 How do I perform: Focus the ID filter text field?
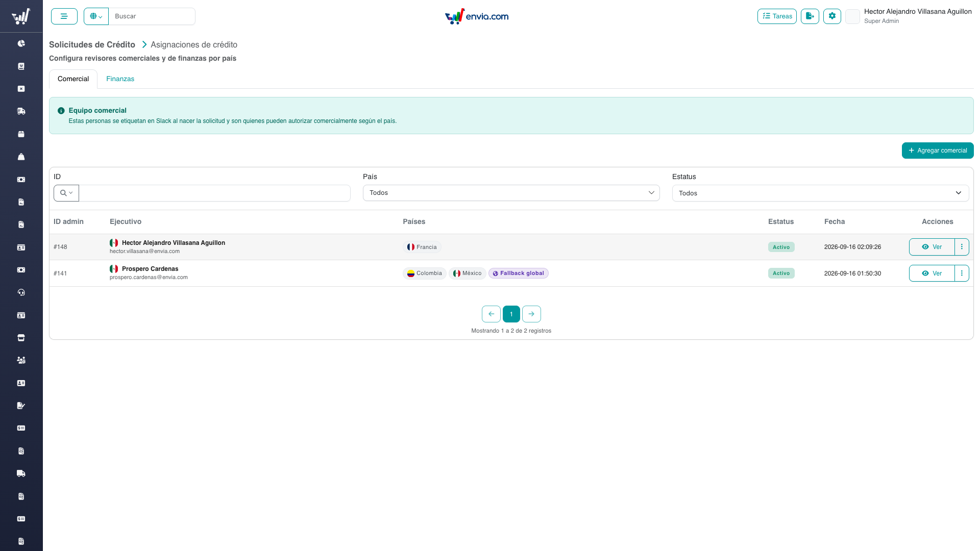(214, 193)
